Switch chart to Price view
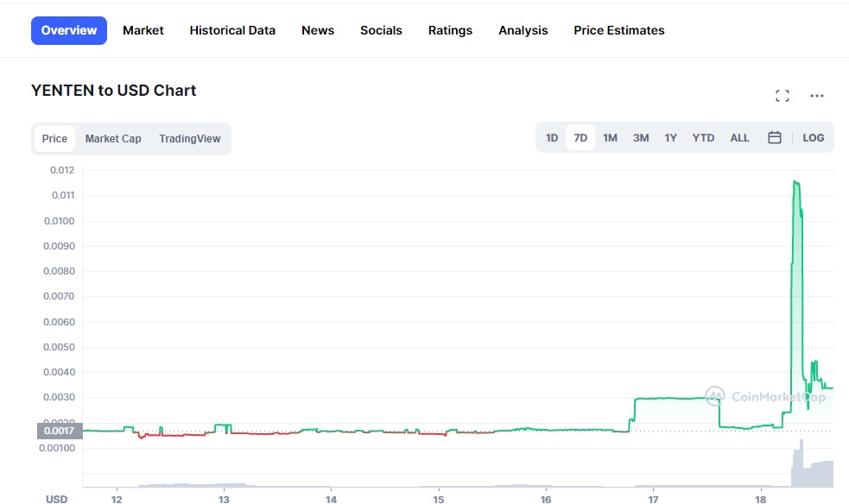The image size is (849, 504). pos(54,139)
